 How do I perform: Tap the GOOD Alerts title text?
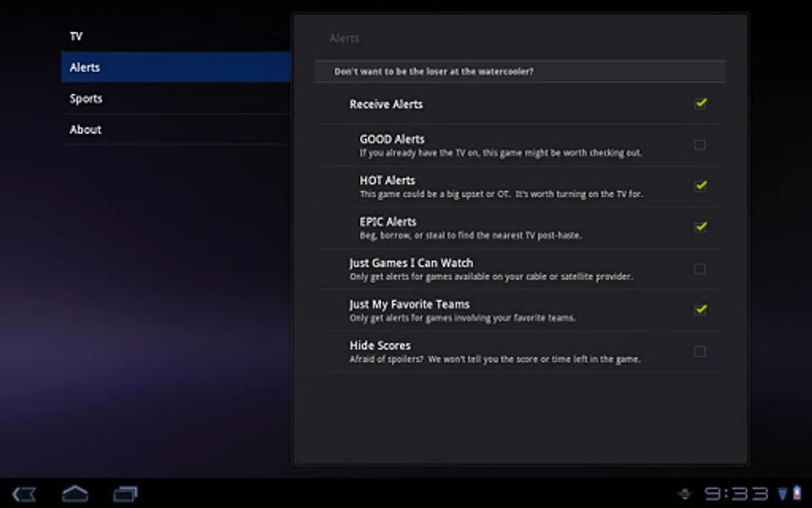392,139
